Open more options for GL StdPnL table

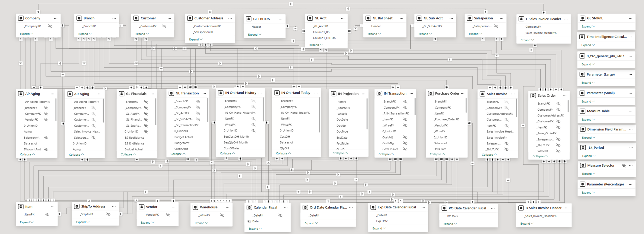630,18
